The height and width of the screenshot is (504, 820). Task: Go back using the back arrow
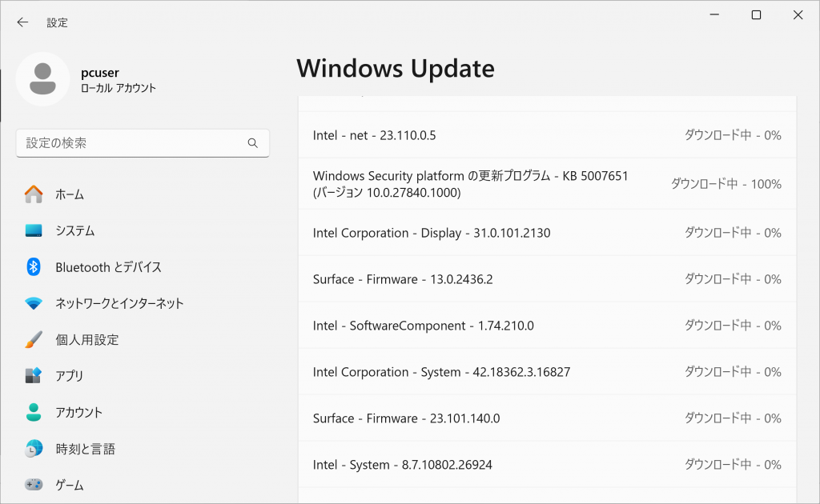(x=22, y=22)
